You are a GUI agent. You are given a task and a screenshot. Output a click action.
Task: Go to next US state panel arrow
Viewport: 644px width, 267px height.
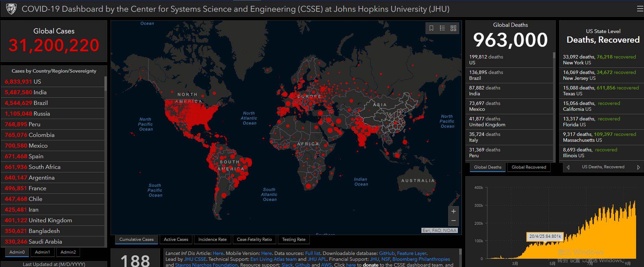tap(639, 167)
